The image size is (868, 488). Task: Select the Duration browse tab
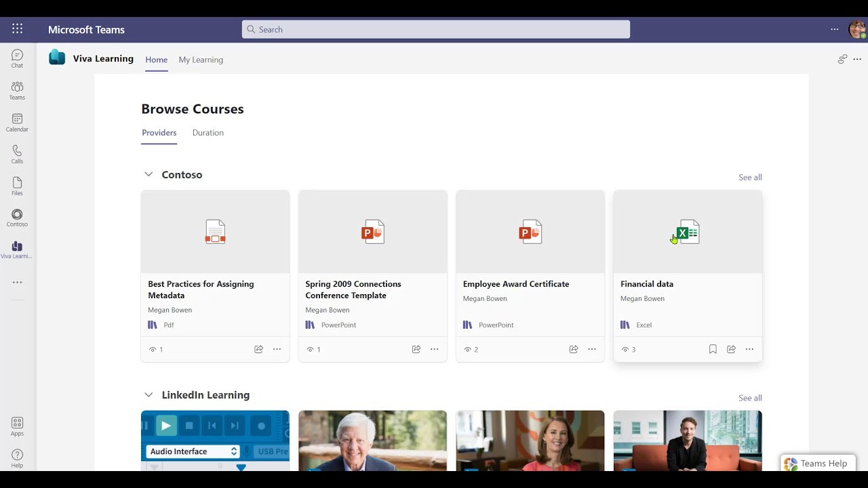208,133
